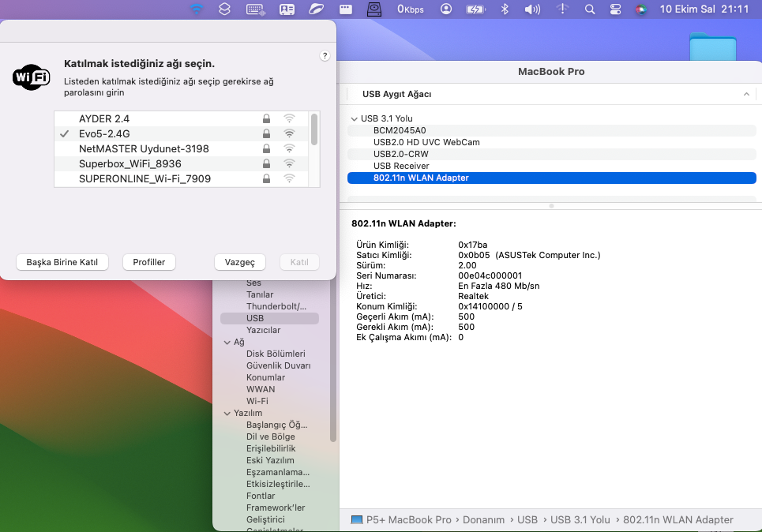Open Erişilebilirlik in the sidebar
Image resolution: width=762 pixels, height=532 pixels.
coord(271,448)
